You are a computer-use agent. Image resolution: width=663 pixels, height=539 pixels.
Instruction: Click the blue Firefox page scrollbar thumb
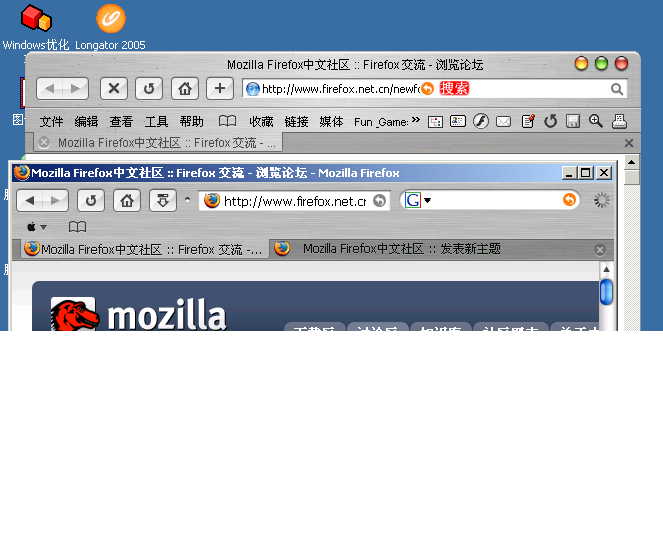[606, 292]
